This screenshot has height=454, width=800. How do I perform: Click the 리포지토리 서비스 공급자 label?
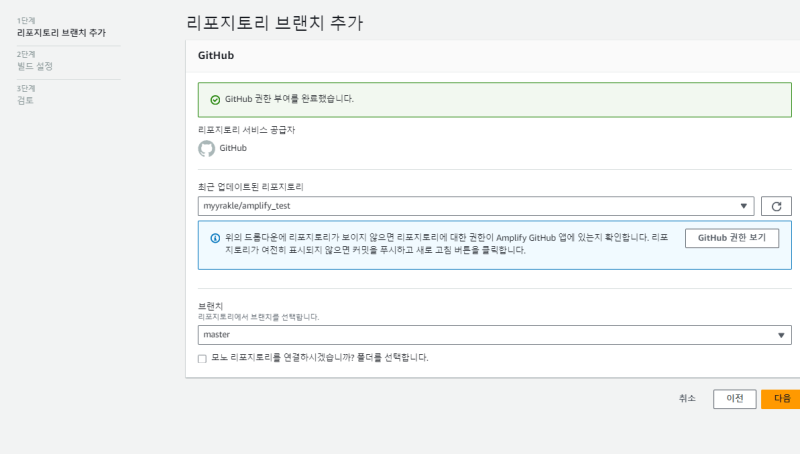(247, 130)
